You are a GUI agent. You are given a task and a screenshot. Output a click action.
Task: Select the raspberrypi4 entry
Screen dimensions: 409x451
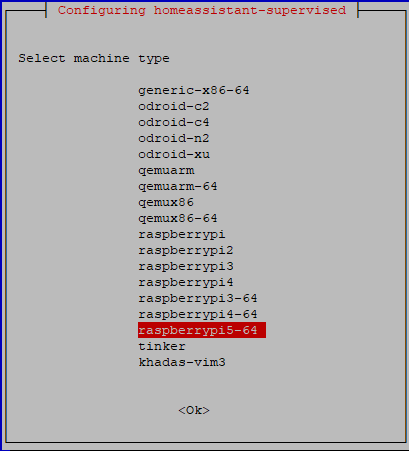(x=186, y=282)
